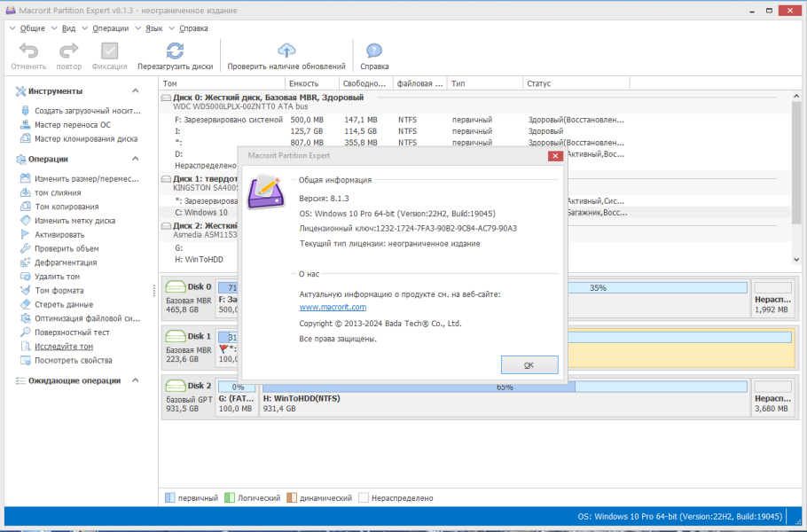
Task: Open Исследуйте том explore icon
Action: pos(25,347)
